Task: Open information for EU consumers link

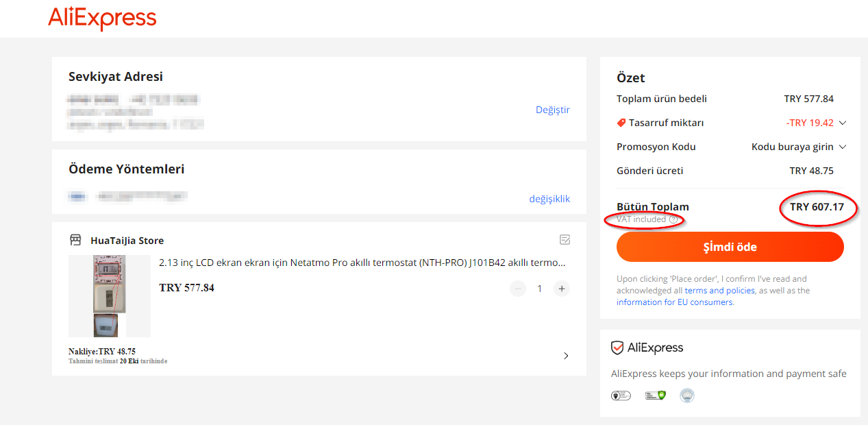Action: pyautogui.click(x=675, y=302)
